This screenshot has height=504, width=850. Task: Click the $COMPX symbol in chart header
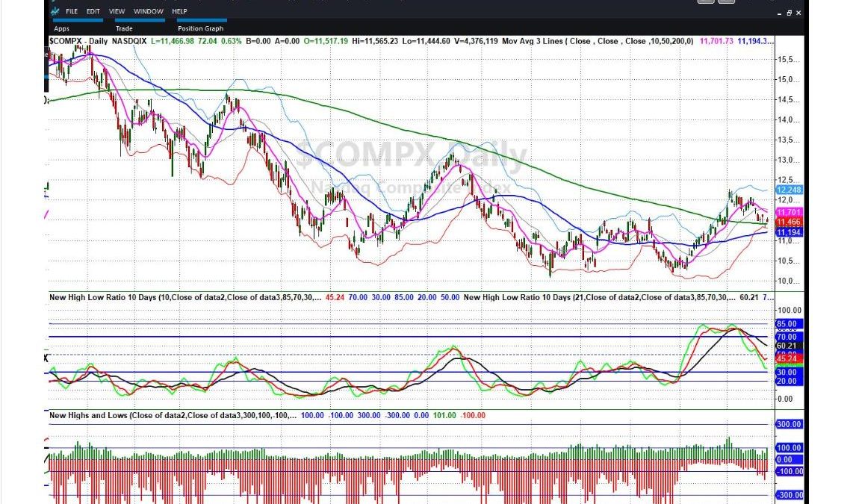pyautogui.click(x=64, y=41)
